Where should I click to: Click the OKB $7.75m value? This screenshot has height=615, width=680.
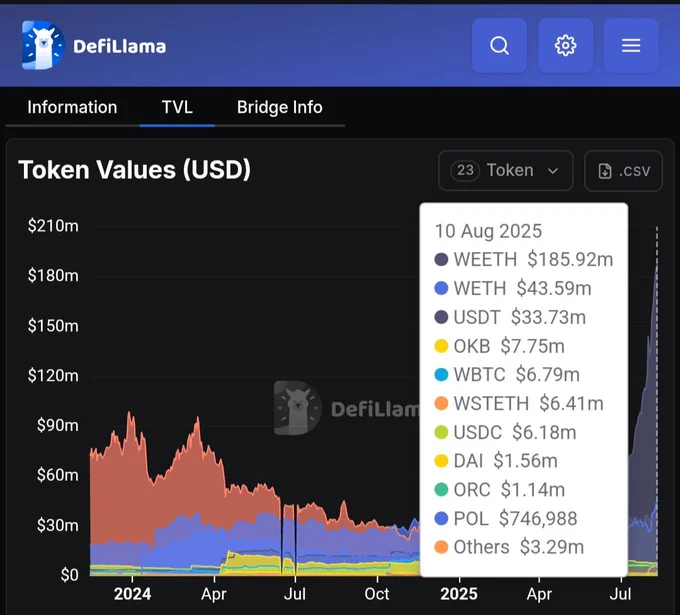coord(533,346)
